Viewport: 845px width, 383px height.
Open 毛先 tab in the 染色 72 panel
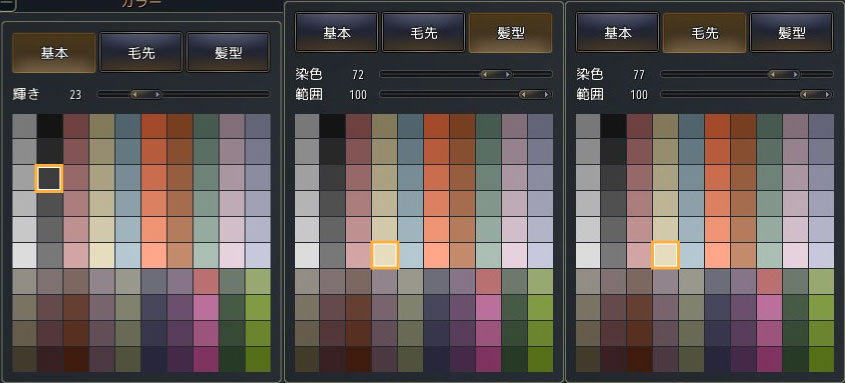pyautogui.click(x=424, y=32)
